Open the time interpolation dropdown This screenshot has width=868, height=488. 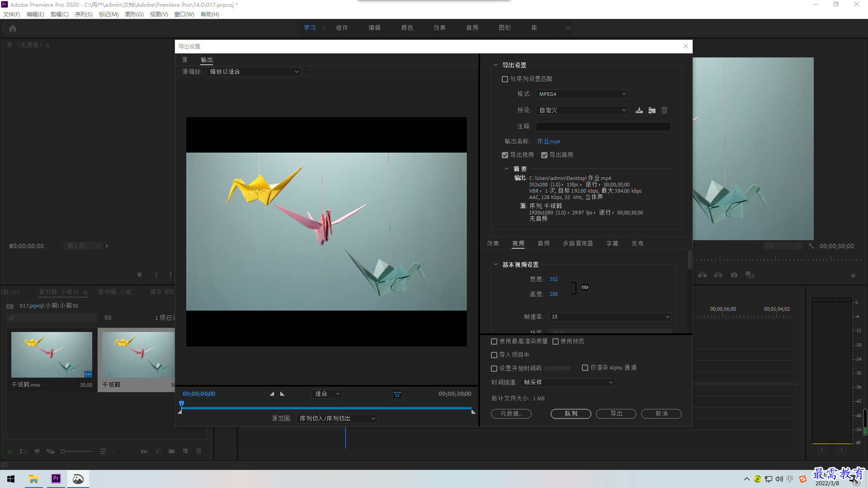pyautogui.click(x=567, y=383)
